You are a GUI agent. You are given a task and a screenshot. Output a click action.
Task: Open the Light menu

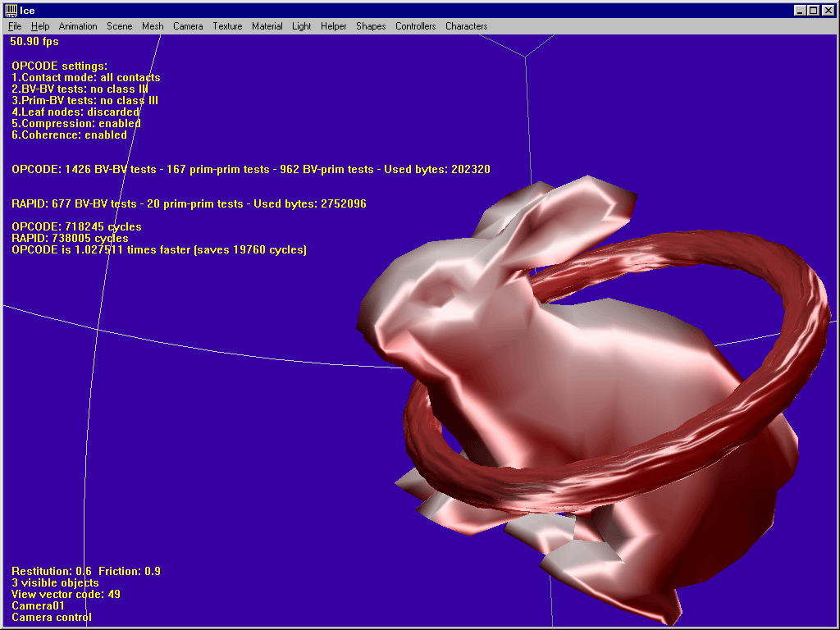coord(302,26)
